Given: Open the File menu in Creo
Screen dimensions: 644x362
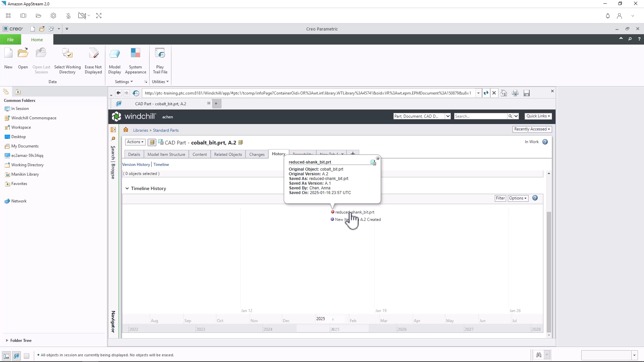Looking at the screenshot, I should pyautogui.click(x=10, y=39).
